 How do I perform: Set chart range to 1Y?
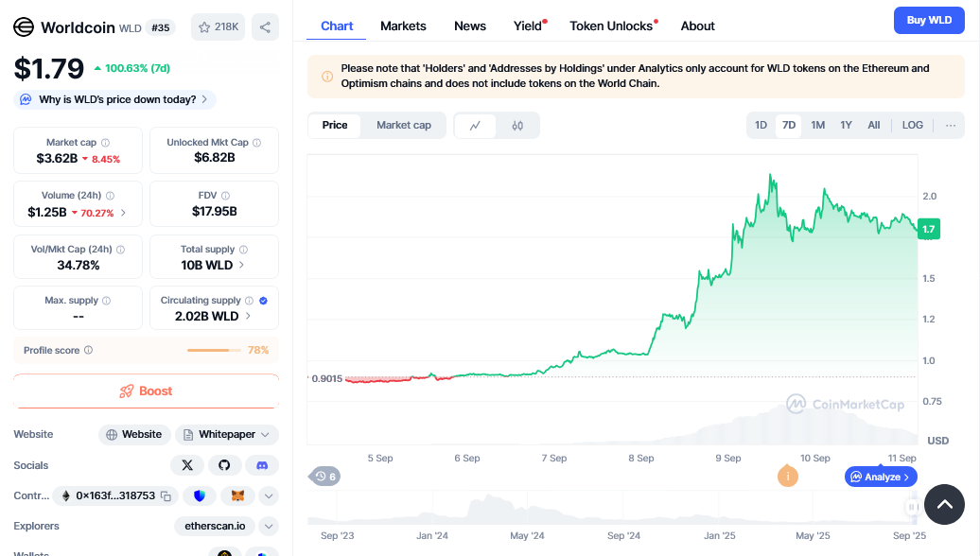(846, 125)
